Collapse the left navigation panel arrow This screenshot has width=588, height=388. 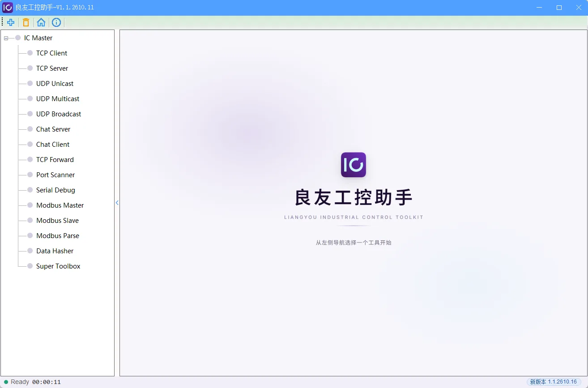117,203
